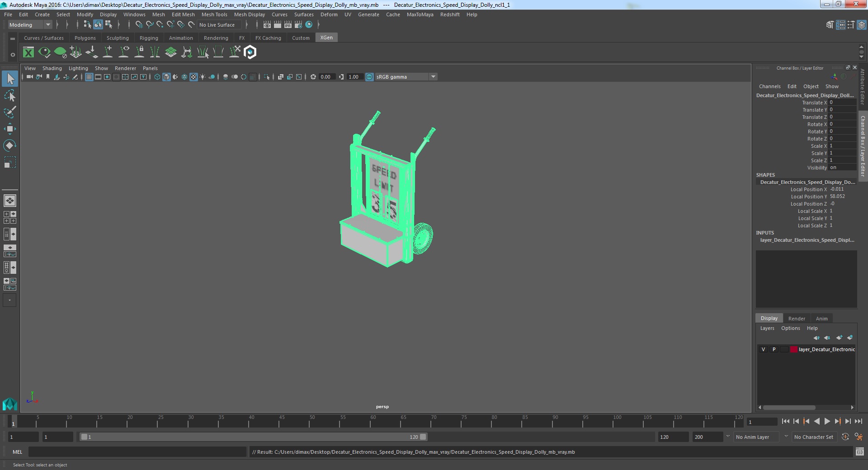This screenshot has height=470, width=868.
Task: Open the Mesh Tools menu
Action: tap(214, 14)
